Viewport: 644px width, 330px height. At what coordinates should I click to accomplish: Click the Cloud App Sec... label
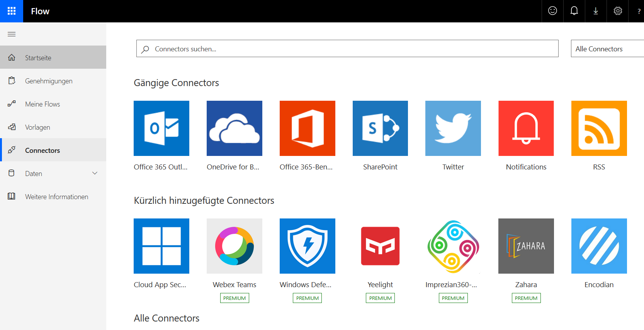(160, 284)
